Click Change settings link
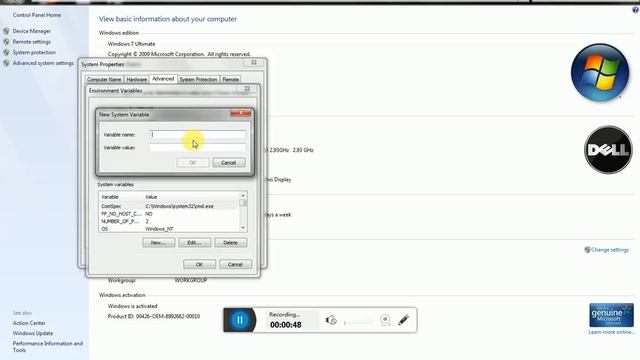The width and height of the screenshot is (640, 360). (x=610, y=250)
